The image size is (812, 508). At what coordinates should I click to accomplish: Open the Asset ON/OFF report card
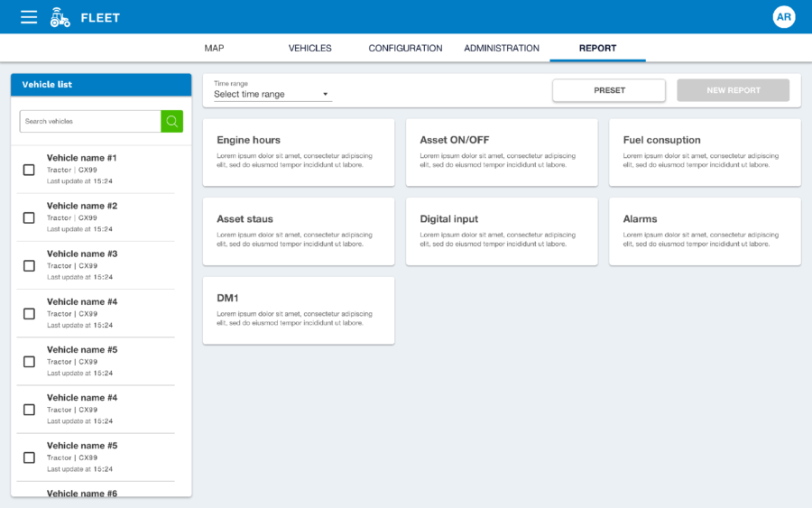point(502,152)
